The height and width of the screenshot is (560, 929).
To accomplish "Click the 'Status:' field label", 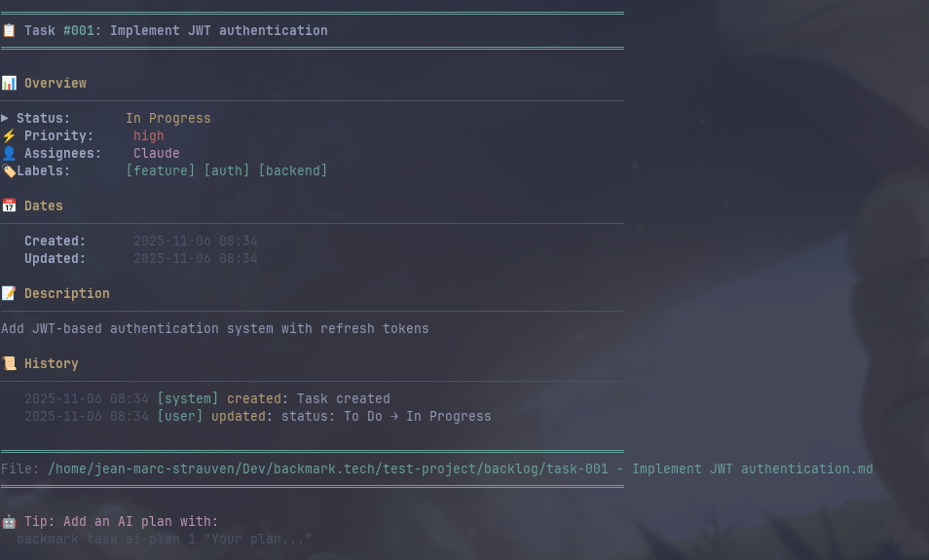I will click(43, 118).
